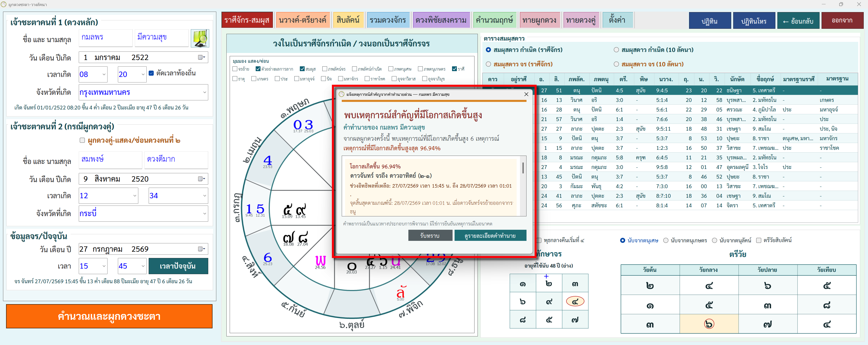Select สมผุสดาว กำเนิด (10 ลัคนา) radio
The width and height of the screenshot is (868, 345).
616,50
